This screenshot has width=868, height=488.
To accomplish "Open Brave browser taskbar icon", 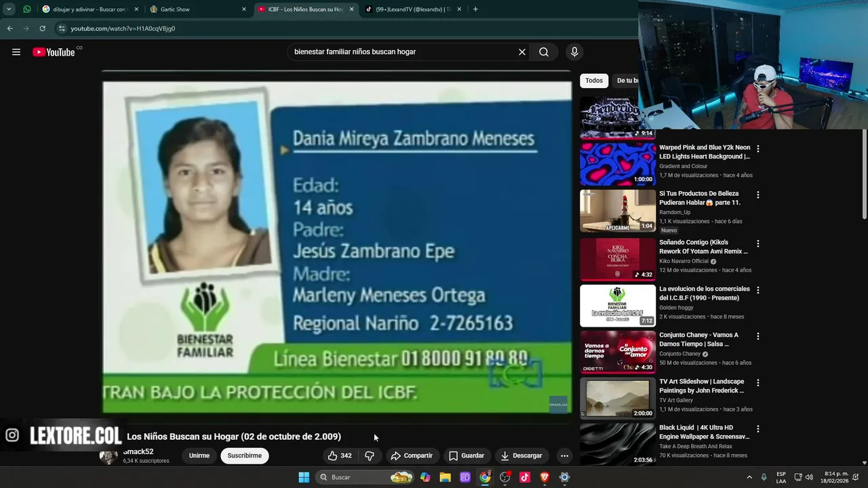I will tap(545, 477).
